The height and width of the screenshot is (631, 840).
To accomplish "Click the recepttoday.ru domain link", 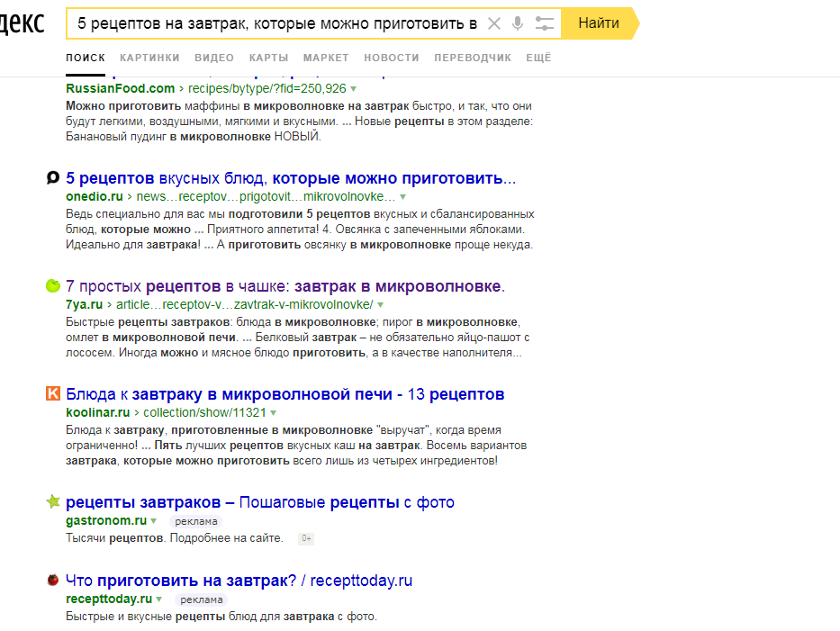I will pos(109,599).
